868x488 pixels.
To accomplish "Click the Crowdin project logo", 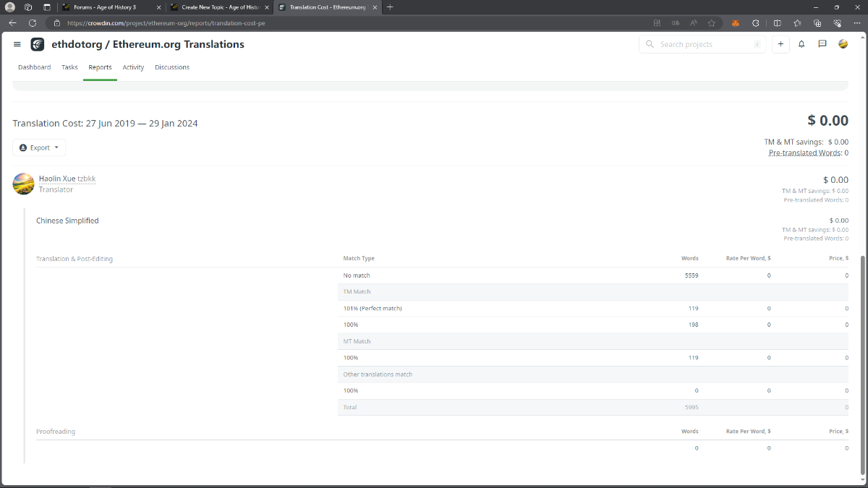I will 38,44.
